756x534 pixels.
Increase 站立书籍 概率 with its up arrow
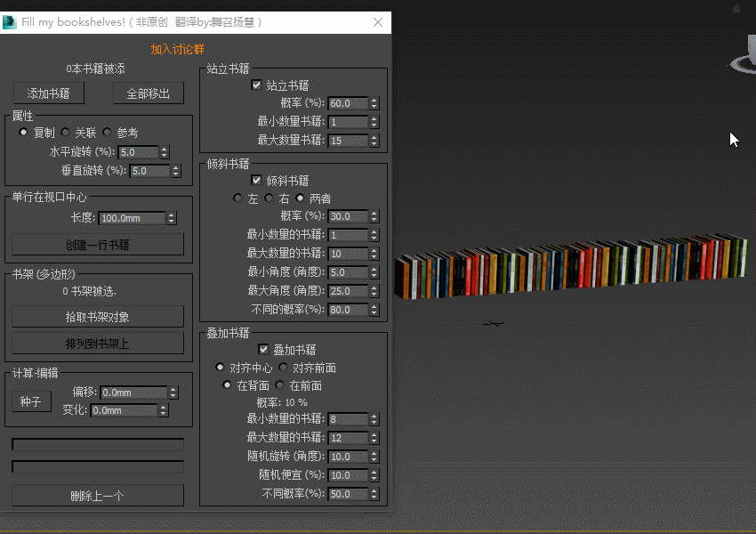374,100
